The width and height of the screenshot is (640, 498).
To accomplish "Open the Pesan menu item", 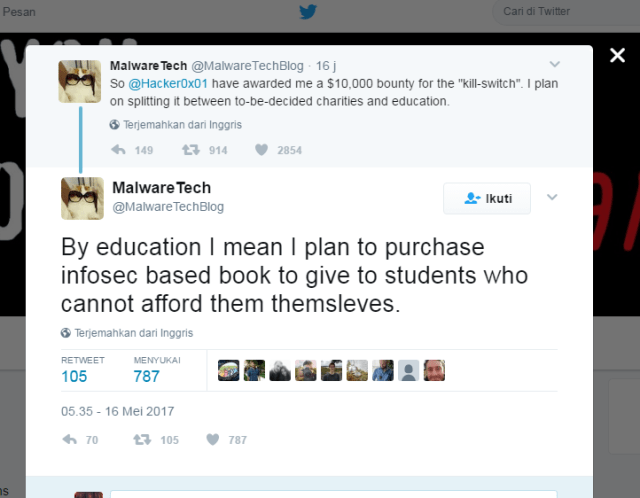I will (x=18, y=12).
